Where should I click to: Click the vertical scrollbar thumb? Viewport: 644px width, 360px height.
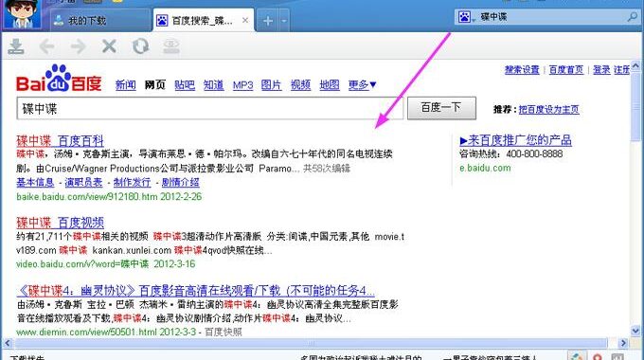[635, 107]
